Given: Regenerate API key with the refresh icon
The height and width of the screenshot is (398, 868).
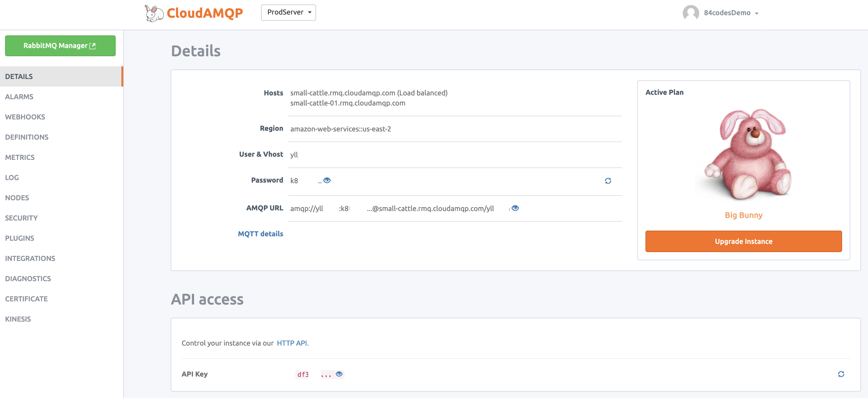Looking at the screenshot, I should click(841, 374).
